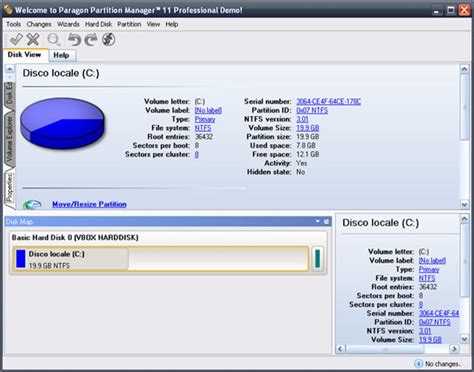Click the Primary link in lower-right panel
The image size is (474, 372).
[429, 270]
